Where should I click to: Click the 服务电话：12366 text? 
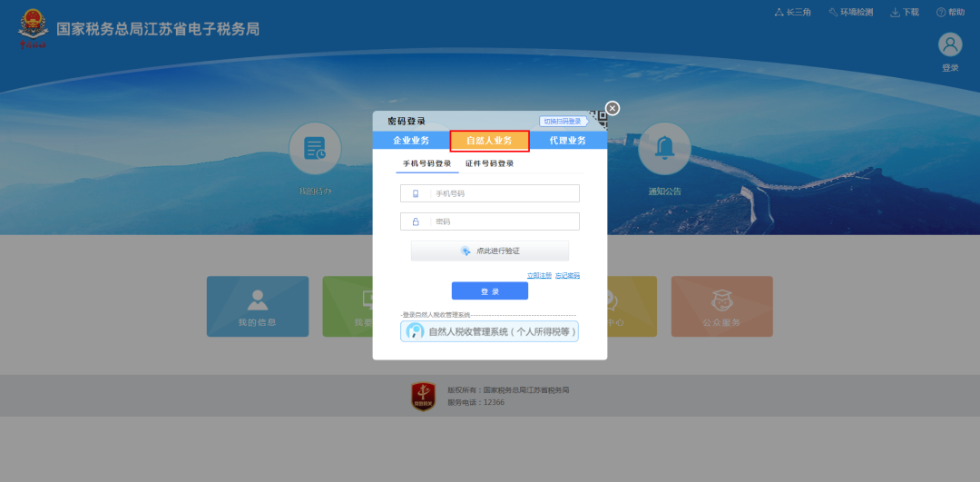(x=475, y=403)
